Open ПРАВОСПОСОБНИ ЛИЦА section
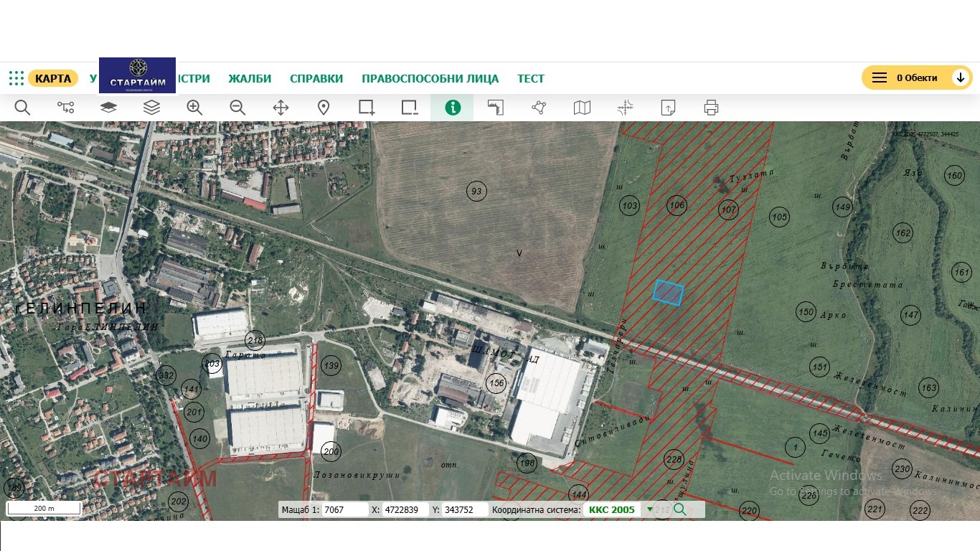The image size is (980, 551). click(431, 78)
